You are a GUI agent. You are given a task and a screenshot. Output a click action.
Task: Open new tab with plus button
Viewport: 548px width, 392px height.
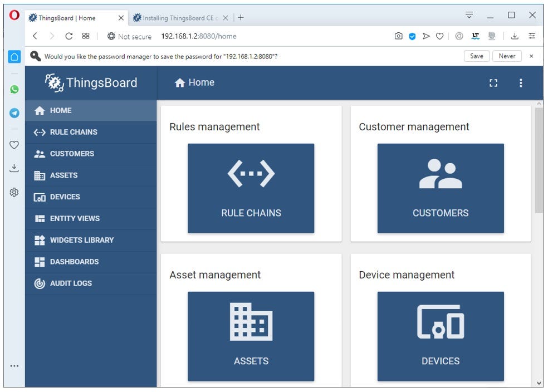pos(241,17)
